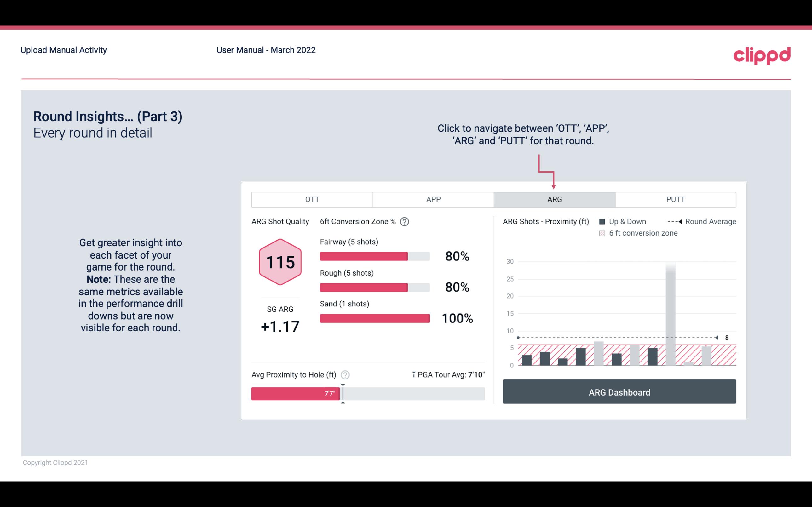This screenshot has width=812, height=507.
Task: Click the Sand (1 shots) bar at 100%
Action: coord(374,317)
